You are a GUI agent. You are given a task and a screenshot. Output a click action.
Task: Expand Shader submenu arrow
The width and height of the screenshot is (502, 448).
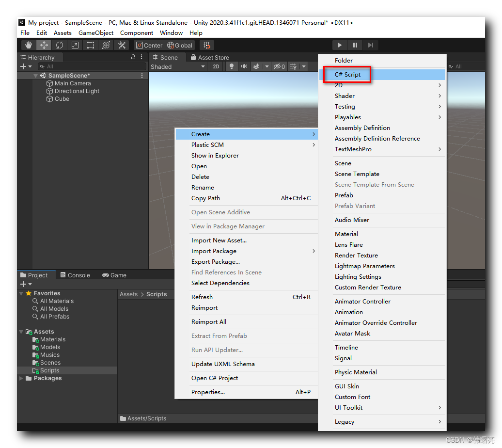(x=439, y=96)
